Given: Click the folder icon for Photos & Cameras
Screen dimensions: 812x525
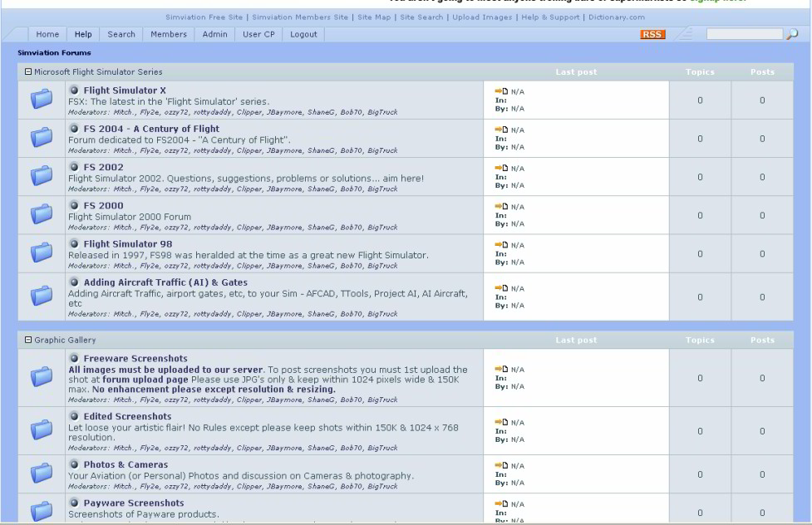Looking at the screenshot, I should pos(42,474).
